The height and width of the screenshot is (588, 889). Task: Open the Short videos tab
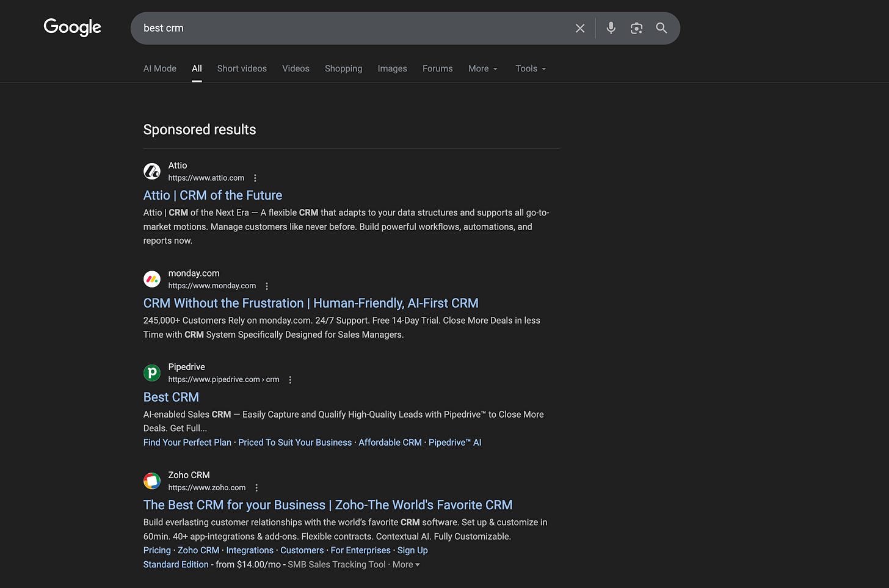pos(242,68)
